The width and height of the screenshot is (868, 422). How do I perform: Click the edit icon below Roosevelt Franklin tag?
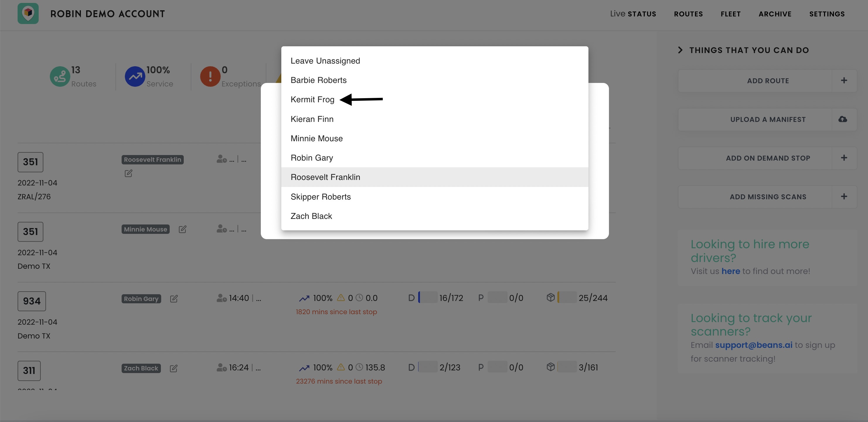[128, 173]
